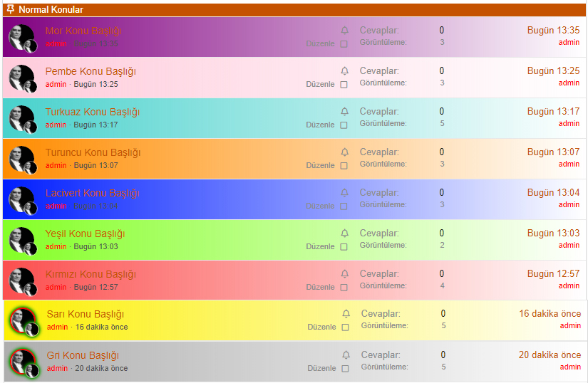Click bell icon in Kırmızı Konu row

point(345,274)
